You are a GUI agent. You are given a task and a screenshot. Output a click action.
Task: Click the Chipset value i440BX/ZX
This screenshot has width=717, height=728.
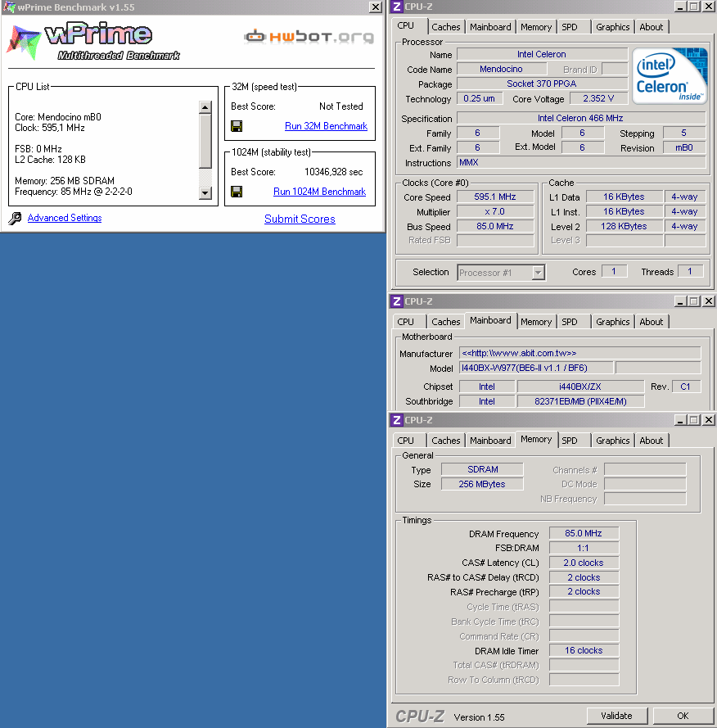tap(580, 387)
